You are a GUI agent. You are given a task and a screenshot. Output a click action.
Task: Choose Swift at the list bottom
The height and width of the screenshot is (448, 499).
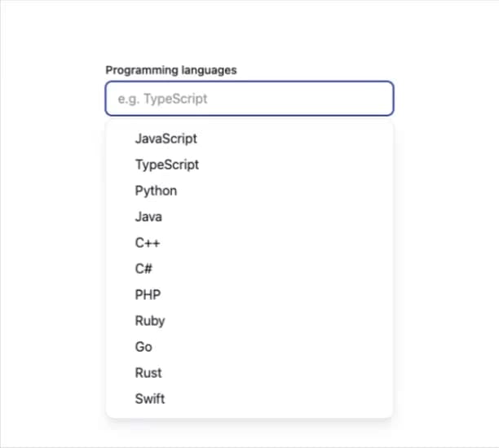[249, 398]
